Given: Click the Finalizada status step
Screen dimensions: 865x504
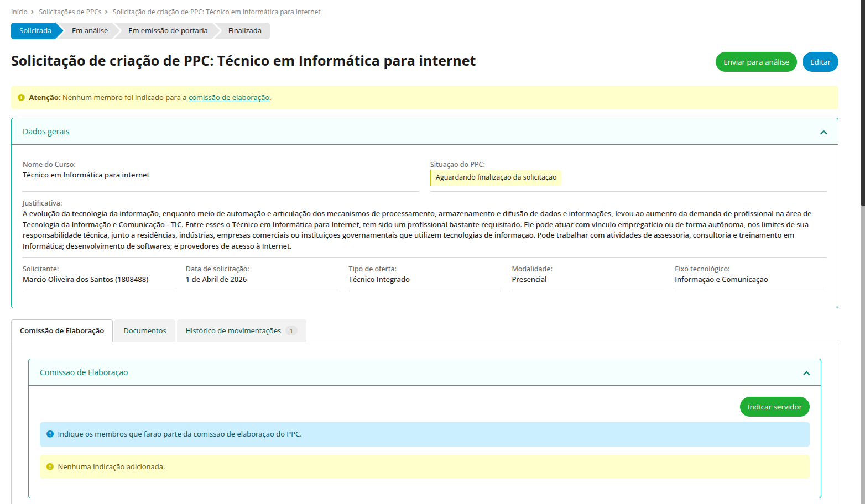Looking at the screenshot, I should click(x=244, y=31).
